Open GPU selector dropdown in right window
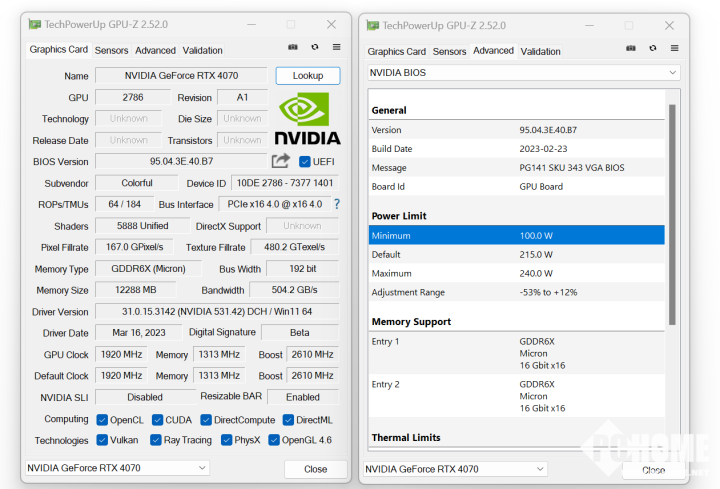The height and width of the screenshot is (489, 720). (x=456, y=469)
